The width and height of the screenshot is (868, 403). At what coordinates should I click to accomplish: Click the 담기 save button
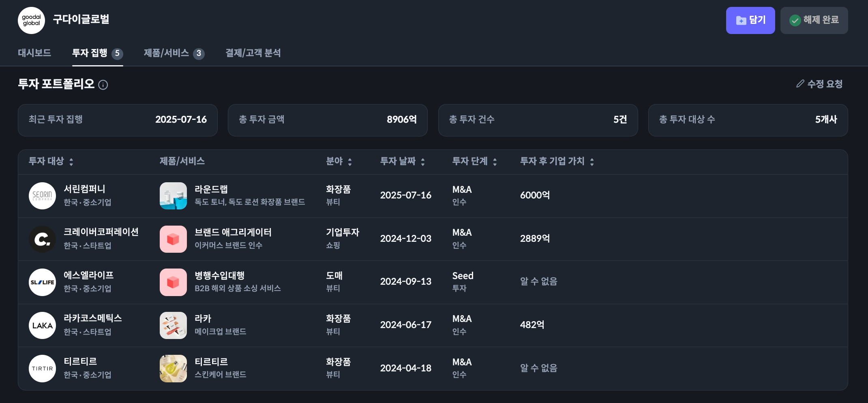750,20
